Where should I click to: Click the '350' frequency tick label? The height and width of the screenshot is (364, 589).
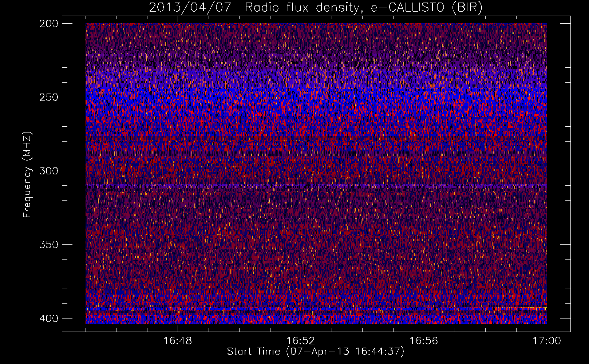49,245
